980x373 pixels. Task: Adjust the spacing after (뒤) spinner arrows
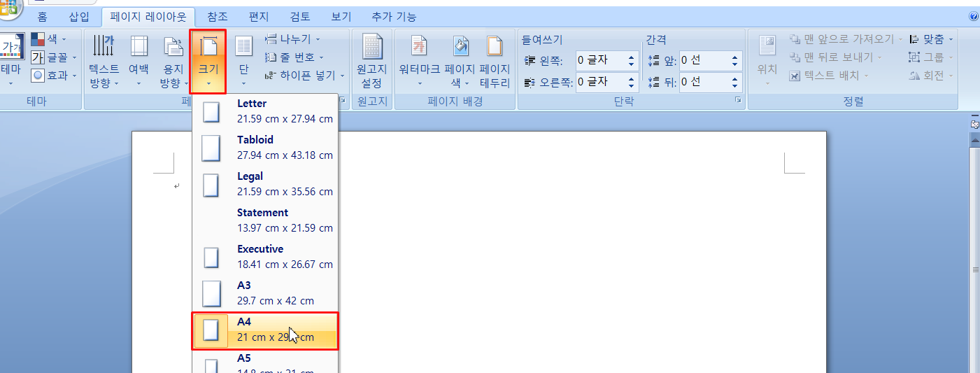point(735,82)
